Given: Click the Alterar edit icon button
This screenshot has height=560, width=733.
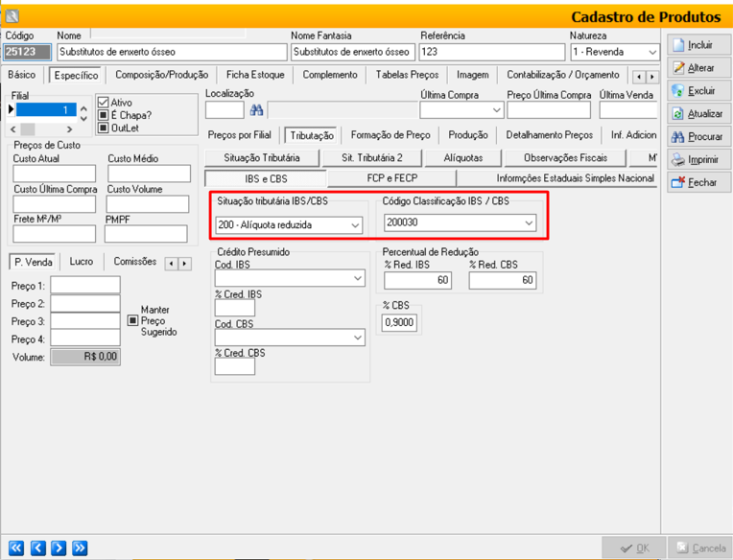Looking at the screenshot, I should pos(679,68).
